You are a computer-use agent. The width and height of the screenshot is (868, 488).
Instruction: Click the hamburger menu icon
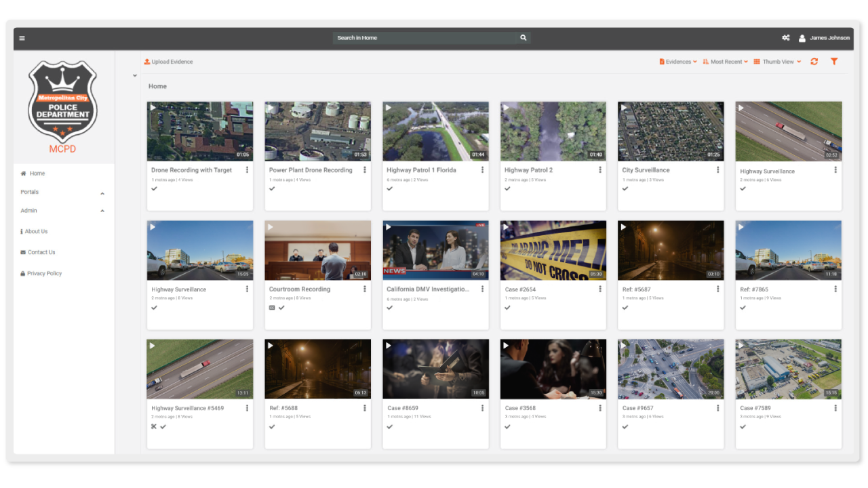[x=22, y=38]
